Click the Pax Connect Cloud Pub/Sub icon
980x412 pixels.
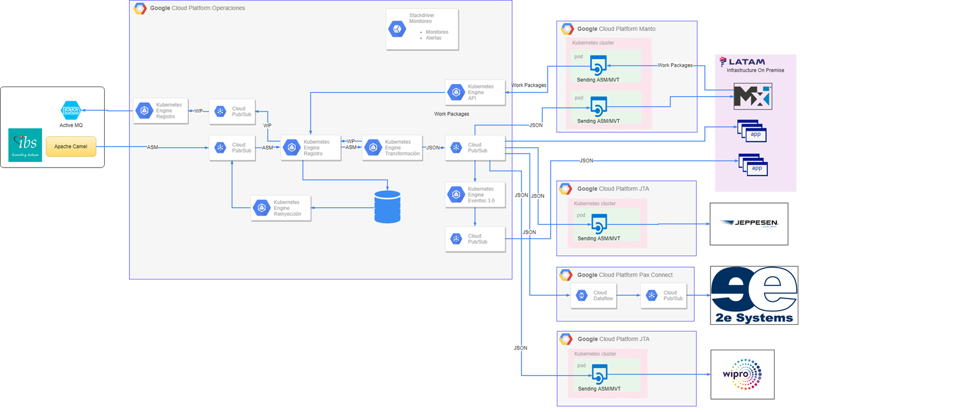(651, 295)
